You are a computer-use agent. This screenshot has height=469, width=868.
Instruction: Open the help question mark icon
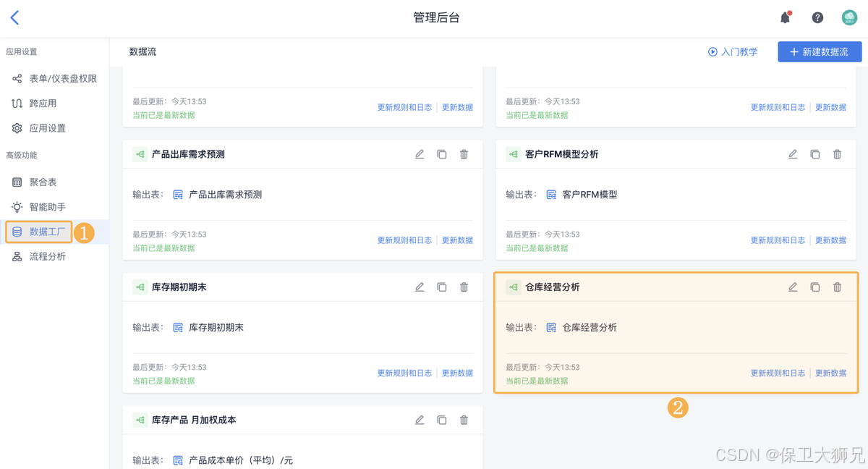click(x=817, y=17)
